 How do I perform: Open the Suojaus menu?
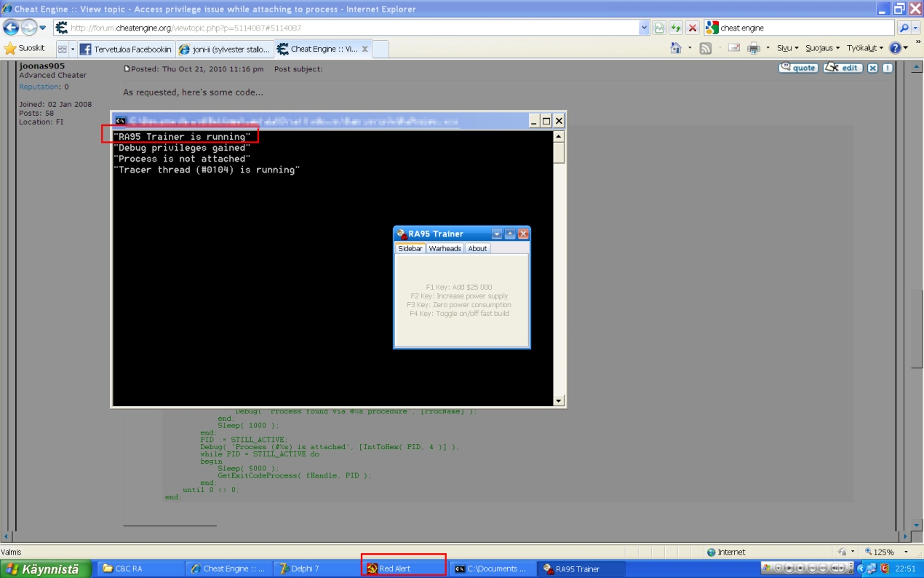tap(822, 48)
